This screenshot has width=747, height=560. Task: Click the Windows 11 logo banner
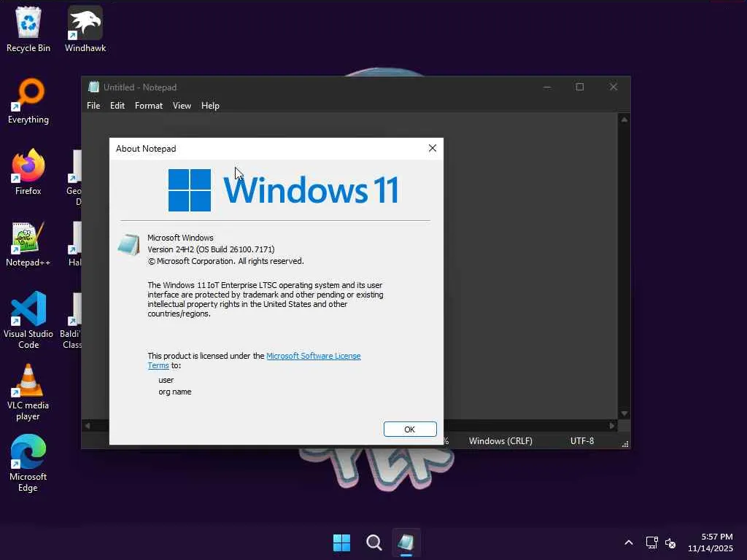pos(284,190)
